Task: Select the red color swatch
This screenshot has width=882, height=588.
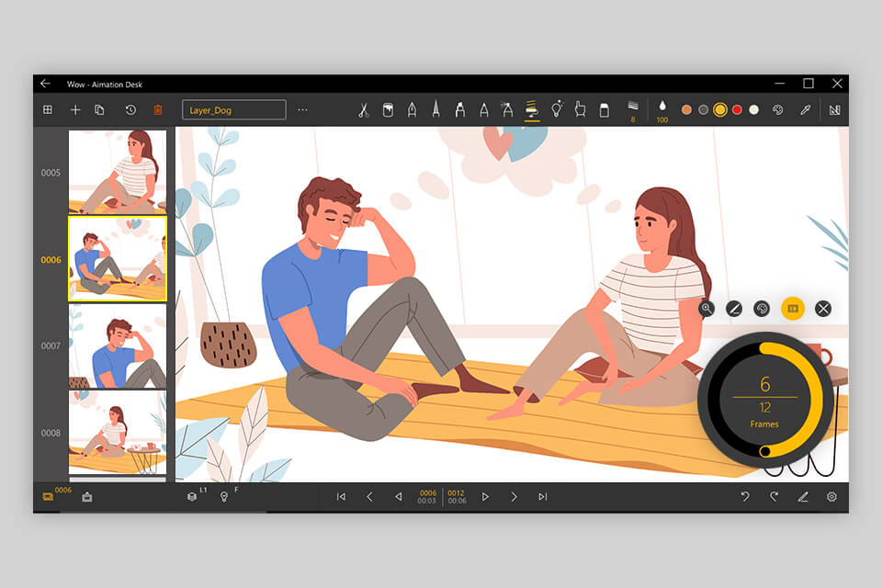Action: pyautogui.click(x=738, y=109)
